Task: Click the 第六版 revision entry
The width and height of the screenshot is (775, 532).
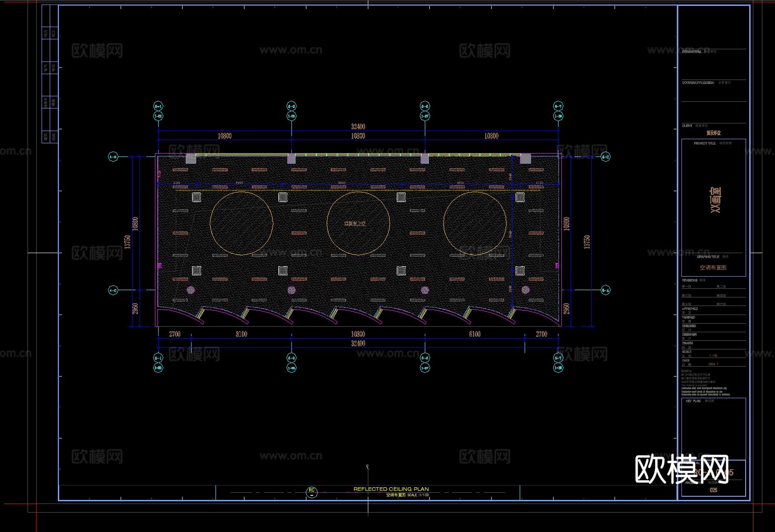Action: (x=721, y=304)
